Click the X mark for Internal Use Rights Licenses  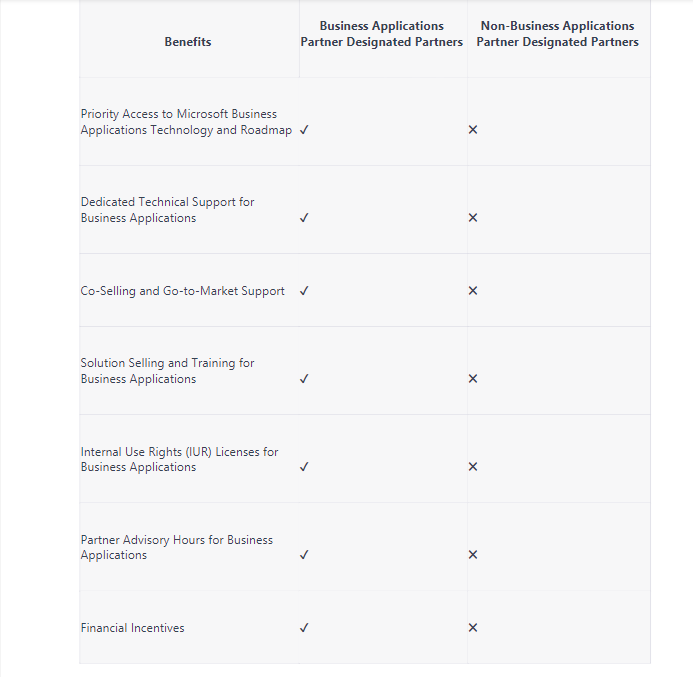[x=473, y=467]
